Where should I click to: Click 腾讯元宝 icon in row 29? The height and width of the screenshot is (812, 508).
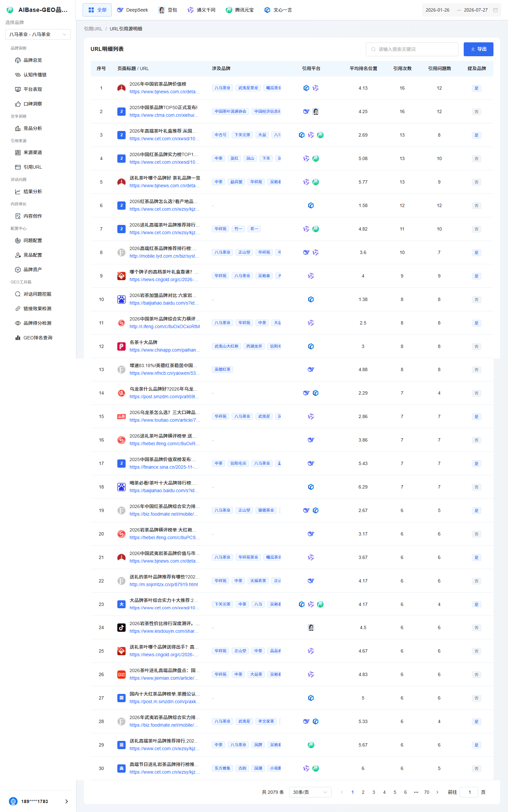tap(311, 745)
